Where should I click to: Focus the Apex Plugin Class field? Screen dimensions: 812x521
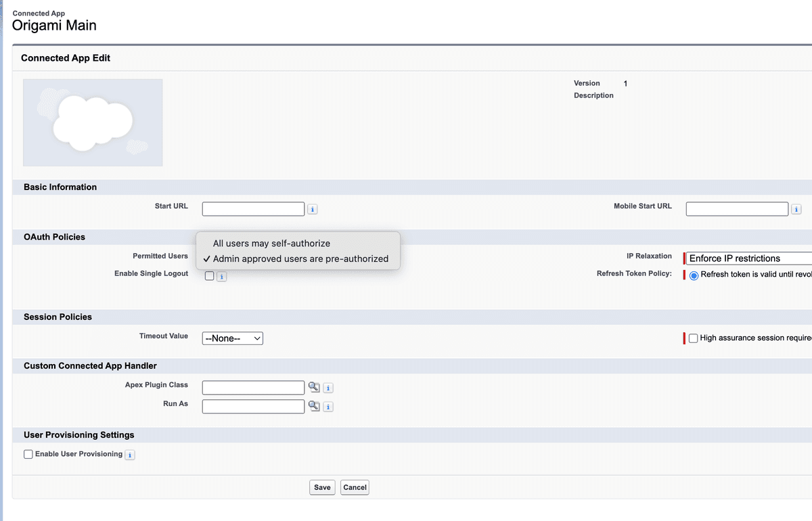click(253, 388)
